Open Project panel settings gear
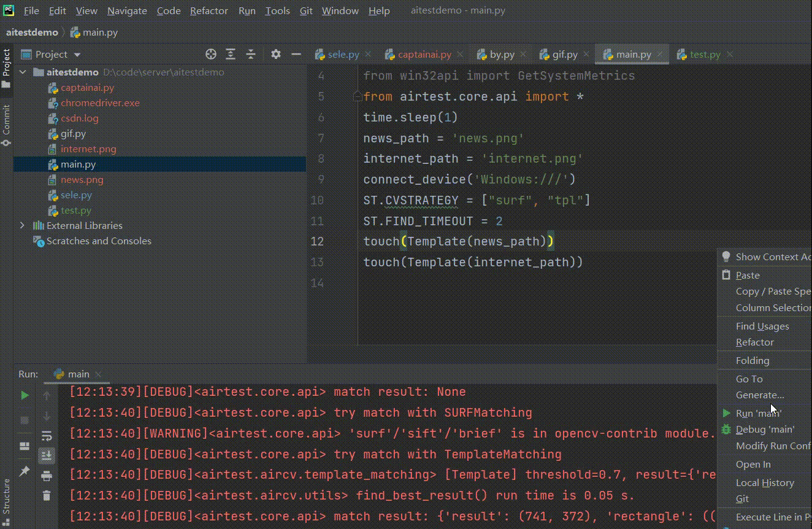The image size is (812, 529). click(276, 54)
